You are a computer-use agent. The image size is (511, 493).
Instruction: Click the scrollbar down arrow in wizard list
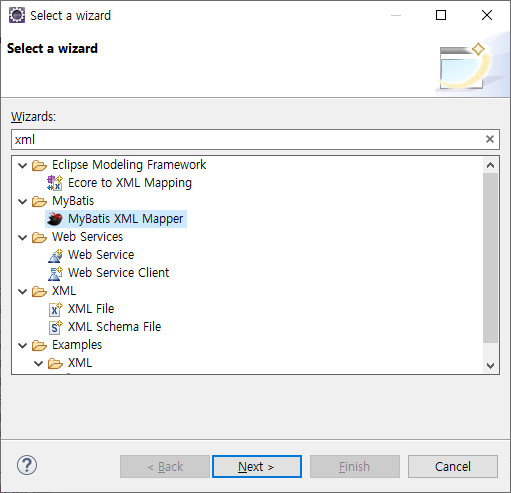click(490, 366)
